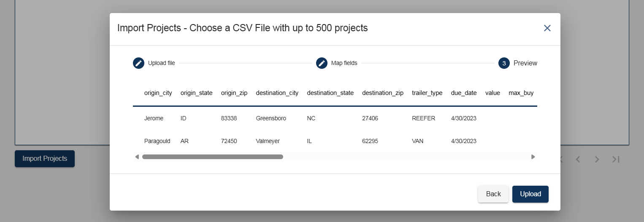Viewport: 644px width, 222px height.
Task: Select the Jerome row origin city cell
Action: tap(154, 119)
